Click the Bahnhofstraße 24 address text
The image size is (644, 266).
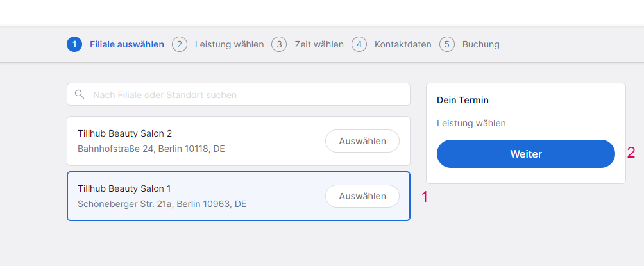pyautogui.click(x=151, y=149)
